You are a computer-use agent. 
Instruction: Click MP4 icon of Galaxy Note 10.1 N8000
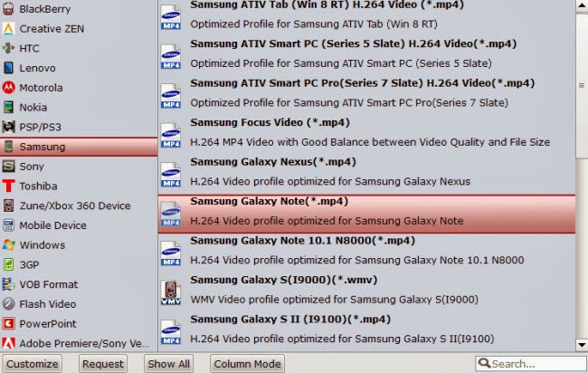171,253
